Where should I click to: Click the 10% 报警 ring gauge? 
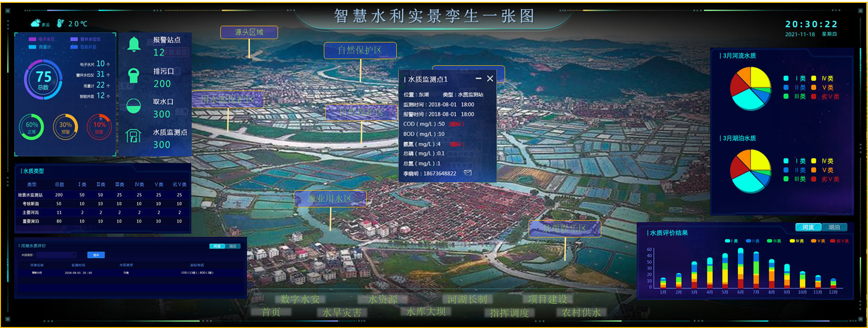(99, 127)
